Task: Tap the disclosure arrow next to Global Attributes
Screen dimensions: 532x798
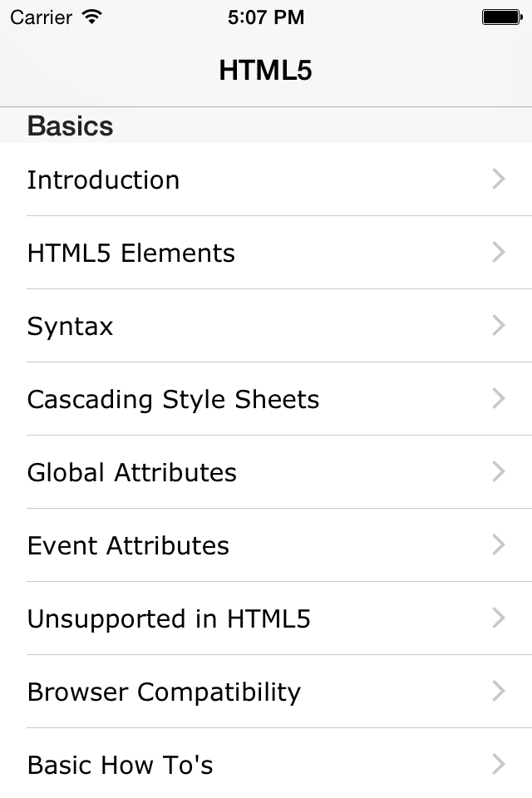Action: click(x=498, y=472)
